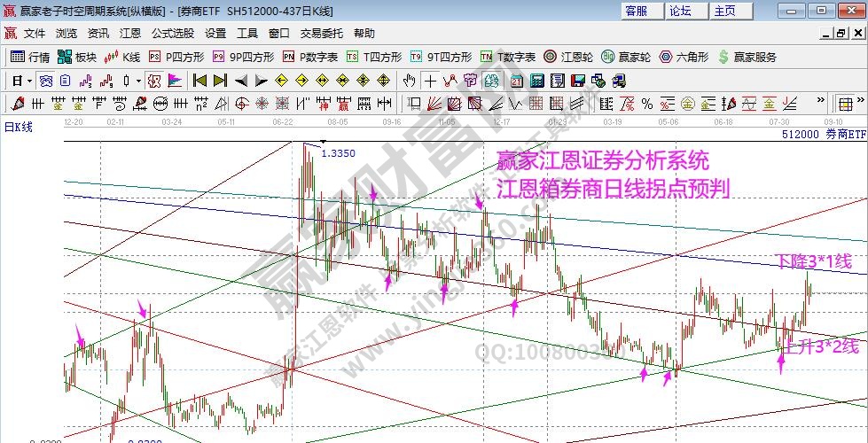
Task: Jump to first bar with skip-back arrow
Action: click(x=199, y=81)
